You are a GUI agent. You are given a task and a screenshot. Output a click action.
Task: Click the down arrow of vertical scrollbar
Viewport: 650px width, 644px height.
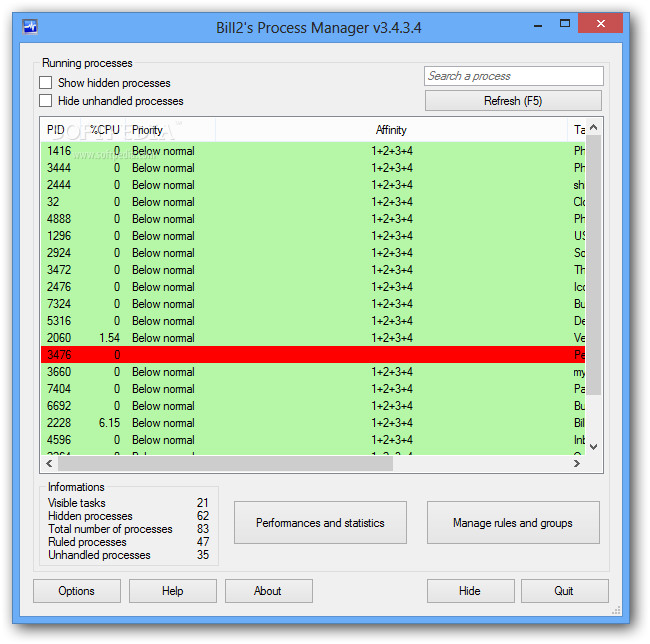(x=594, y=447)
